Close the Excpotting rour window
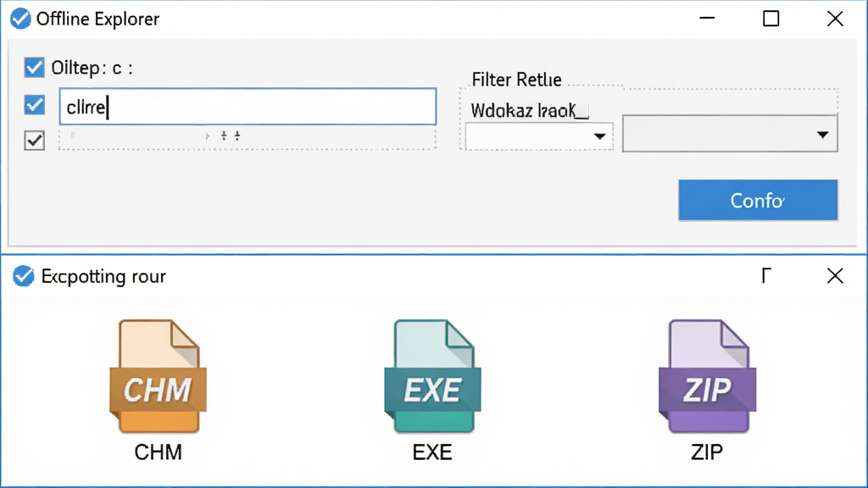 pos(835,275)
